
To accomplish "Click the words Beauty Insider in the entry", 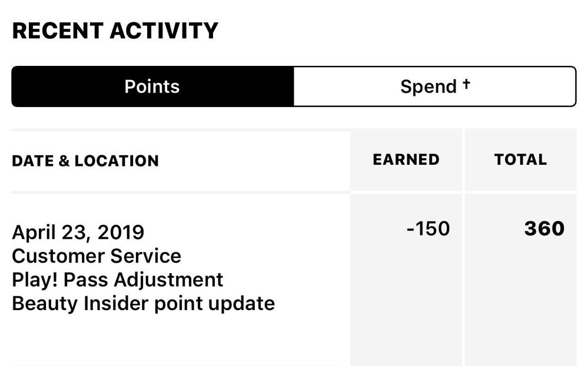I will (x=73, y=303).
